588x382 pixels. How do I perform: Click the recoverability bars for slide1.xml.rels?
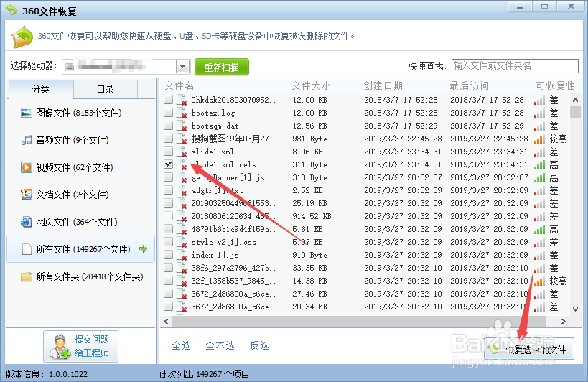540,165
